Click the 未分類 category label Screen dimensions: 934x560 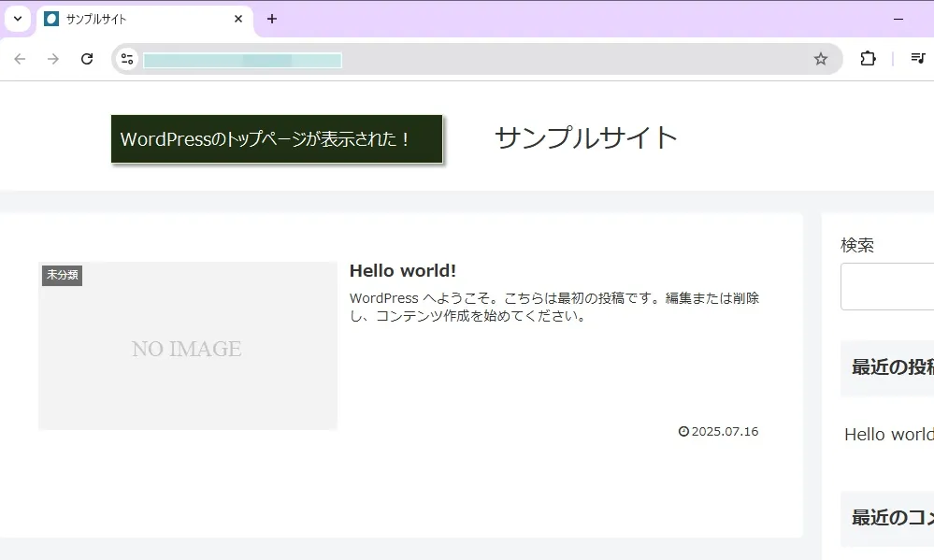pos(63,275)
